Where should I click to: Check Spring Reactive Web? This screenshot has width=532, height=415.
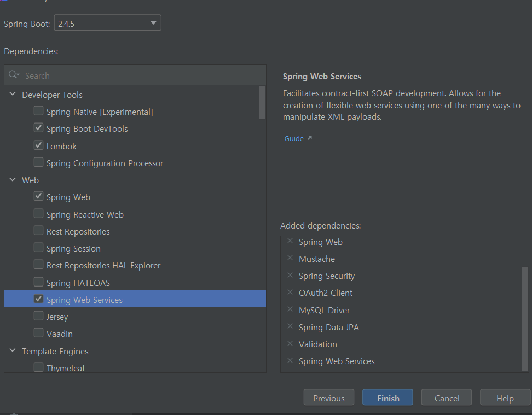click(39, 214)
